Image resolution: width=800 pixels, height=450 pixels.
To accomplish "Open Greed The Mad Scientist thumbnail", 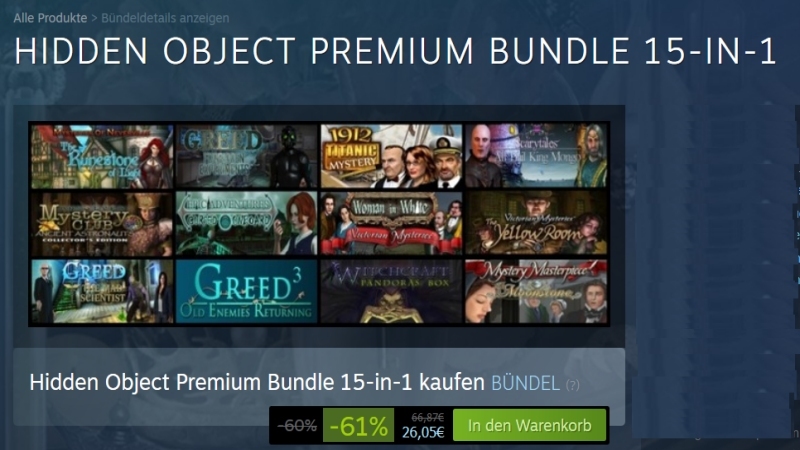I will point(102,291).
